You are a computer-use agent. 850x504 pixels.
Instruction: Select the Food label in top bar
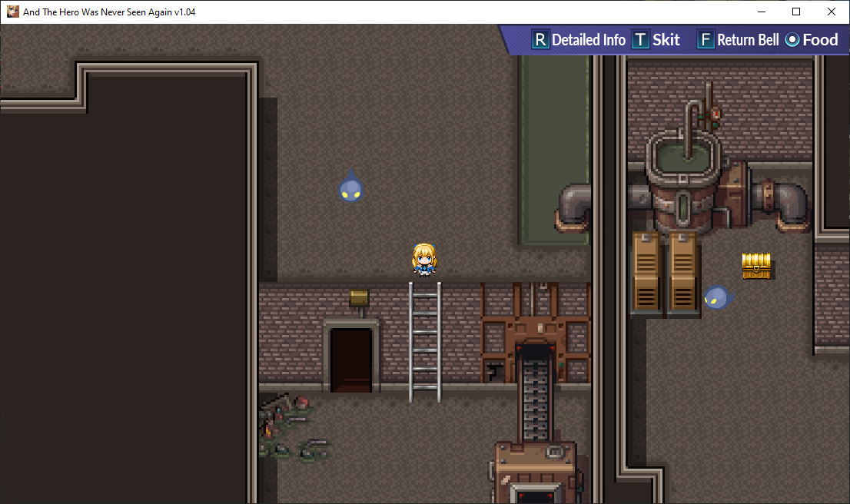820,39
